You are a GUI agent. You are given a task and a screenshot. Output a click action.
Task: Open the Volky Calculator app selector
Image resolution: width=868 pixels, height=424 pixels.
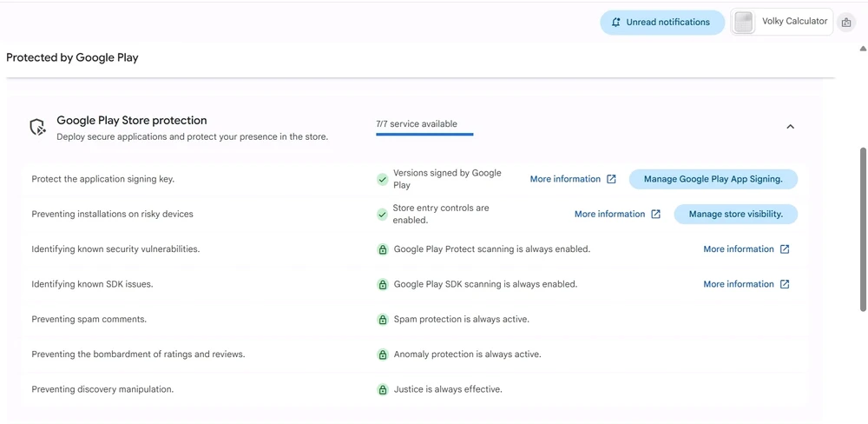click(x=782, y=22)
